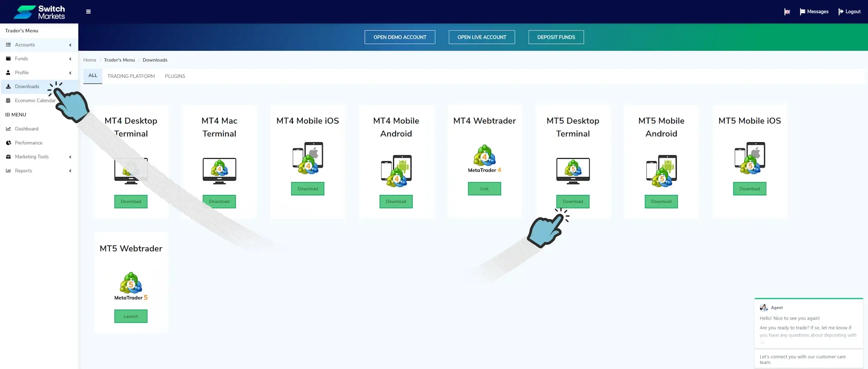Open the Downloads menu item
The width and height of the screenshot is (868, 369).
pyautogui.click(x=39, y=86)
